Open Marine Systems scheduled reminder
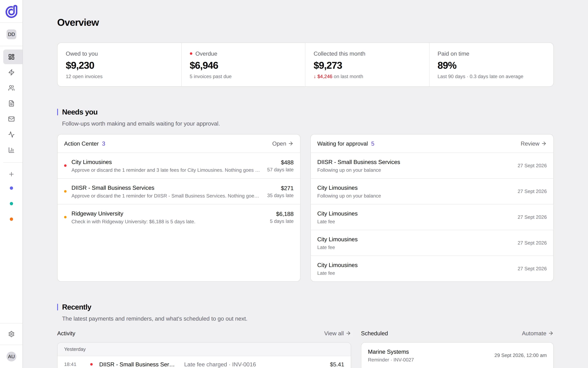588x368 pixels. 457,355
